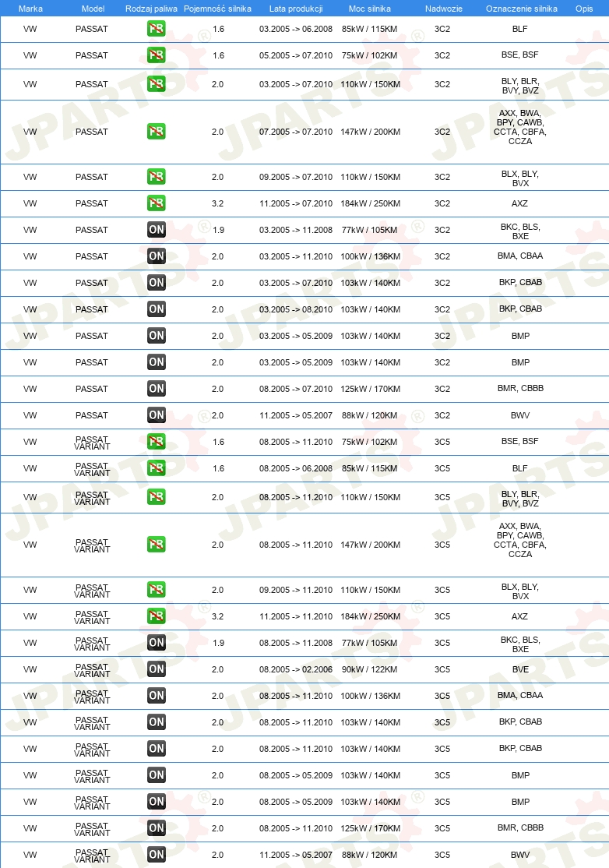
Task: Click ON icon in Passat 03.2005 -> 07.2010 row
Action: click(157, 283)
